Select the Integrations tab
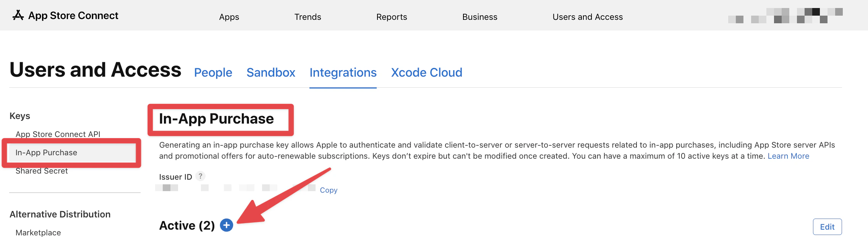Image resolution: width=868 pixels, height=243 pixels. point(343,72)
